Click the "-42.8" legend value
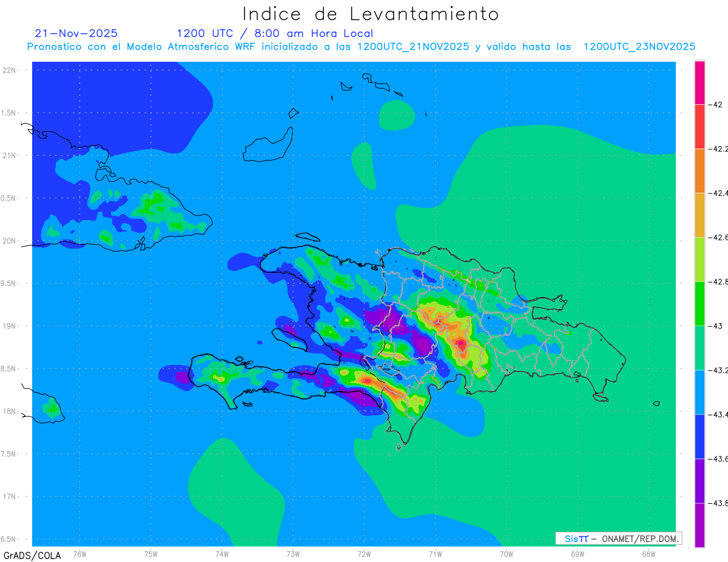 [x=718, y=281]
